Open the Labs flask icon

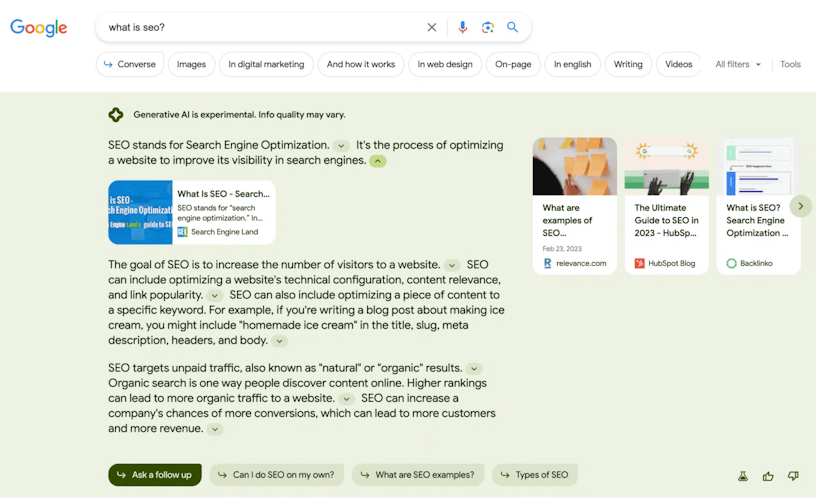[743, 476]
